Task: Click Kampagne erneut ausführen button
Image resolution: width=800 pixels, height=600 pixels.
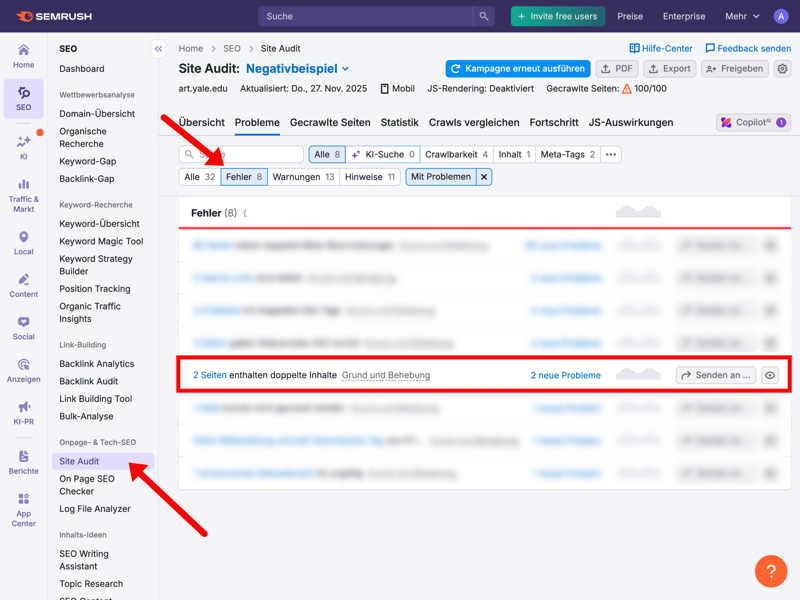Action: pos(517,69)
